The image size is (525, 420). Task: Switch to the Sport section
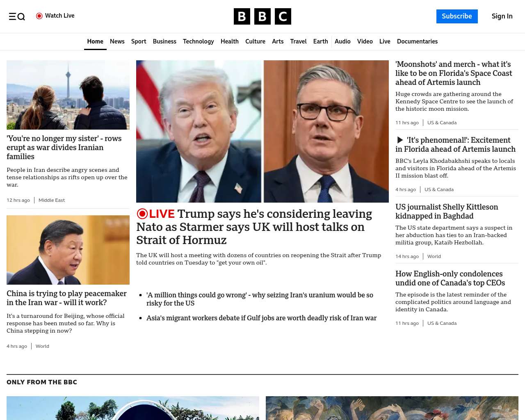click(139, 41)
